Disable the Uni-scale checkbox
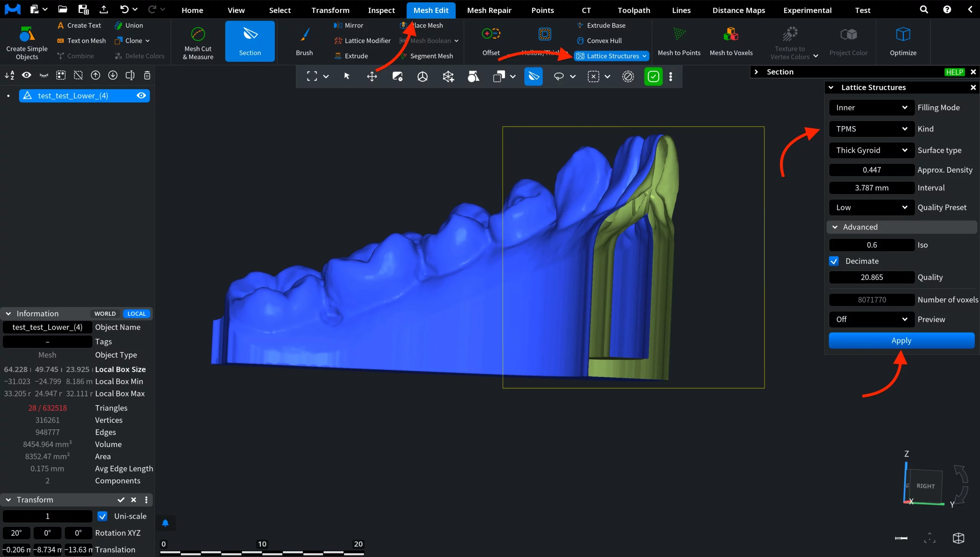The width and height of the screenshot is (980, 557). point(102,516)
